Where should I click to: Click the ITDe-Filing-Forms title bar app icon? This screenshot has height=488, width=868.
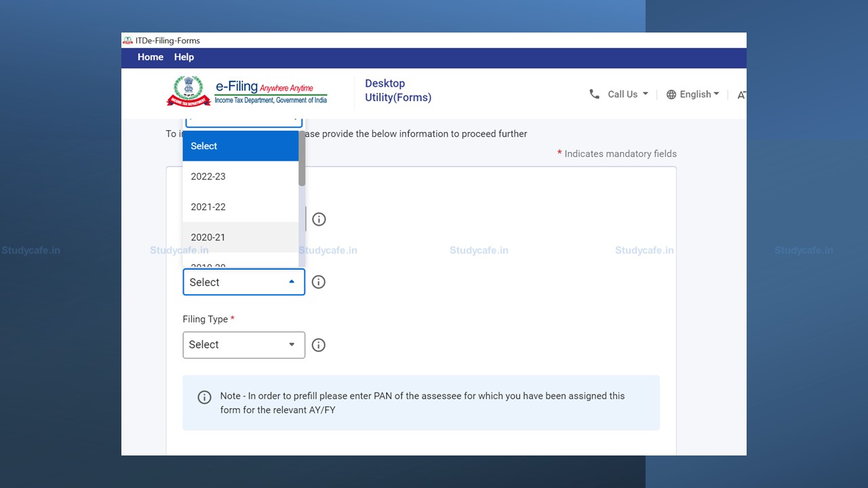[x=127, y=41]
